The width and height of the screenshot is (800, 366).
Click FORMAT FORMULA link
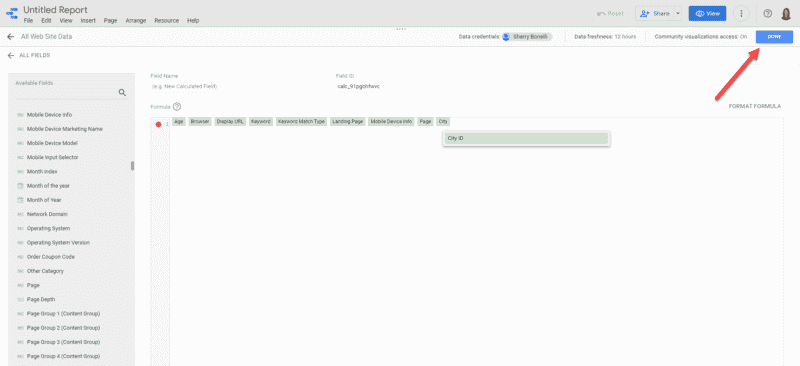[755, 106]
